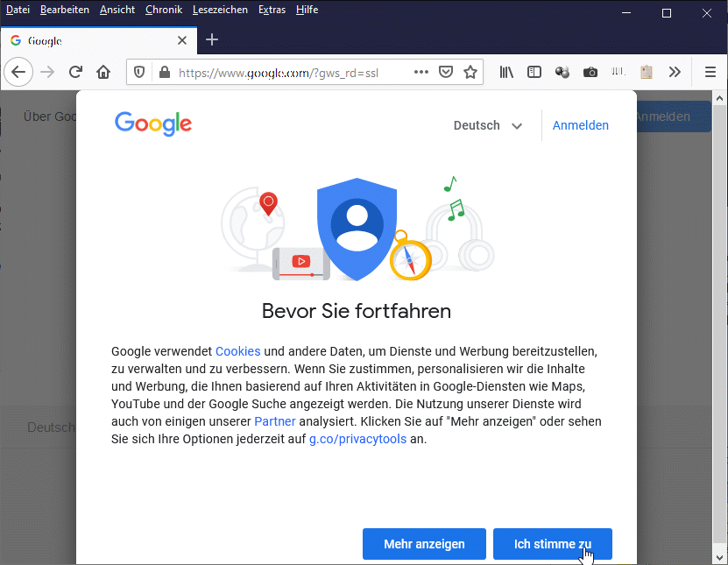
Task: Click the camera screenshot toolbar icon
Action: coord(590,73)
